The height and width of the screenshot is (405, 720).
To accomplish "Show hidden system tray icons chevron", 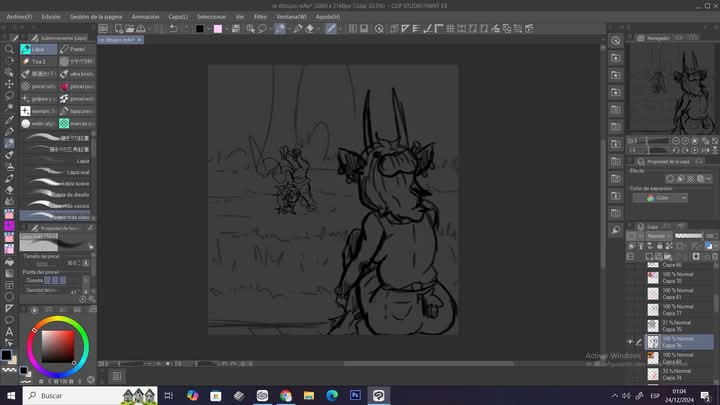I will [x=614, y=395].
